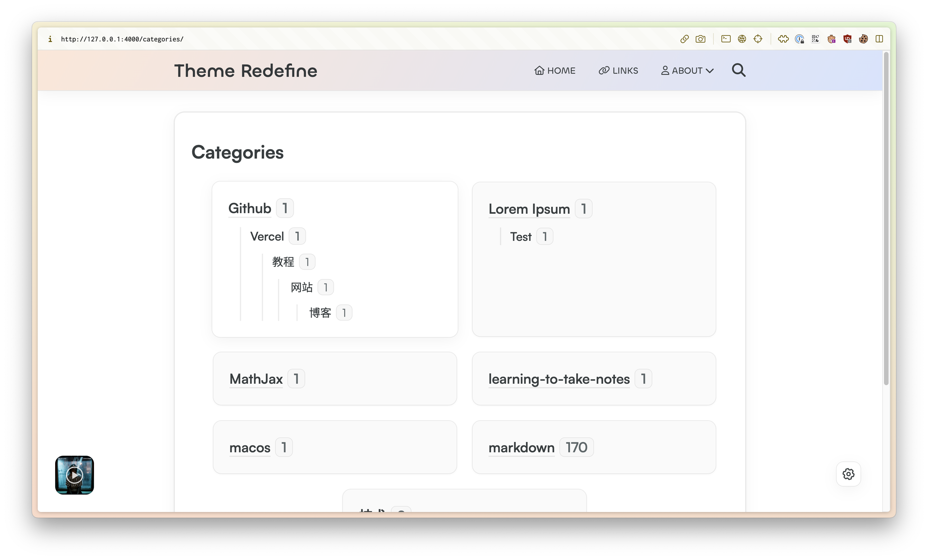Click the uBlock Origin shield icon
The width and height of the screenshot is (928, 560).
(847, 39)
